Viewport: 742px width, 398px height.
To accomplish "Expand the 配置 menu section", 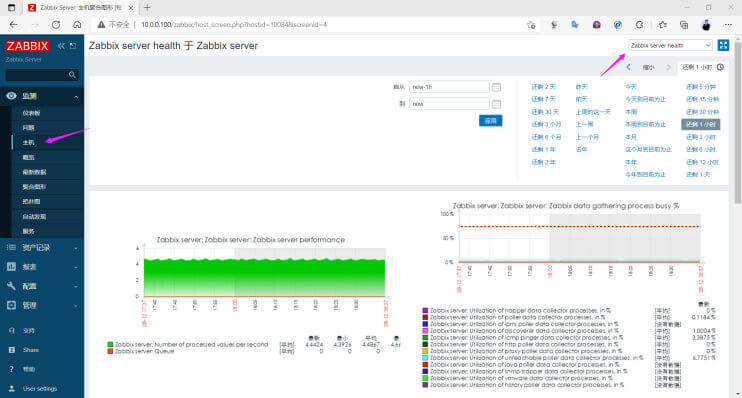I will tap(76, 286).
